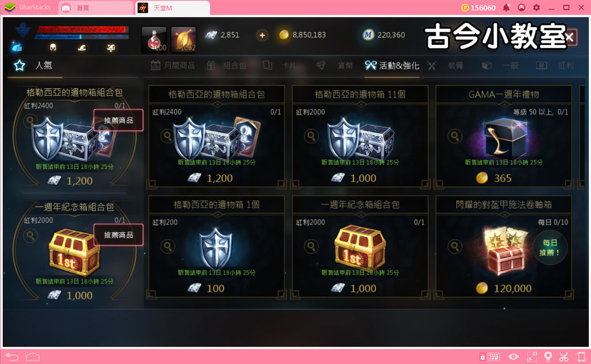Inspect the 閃耀的對盔甲施法卷軸箱 magnifier icon

(x=455, y=246)
